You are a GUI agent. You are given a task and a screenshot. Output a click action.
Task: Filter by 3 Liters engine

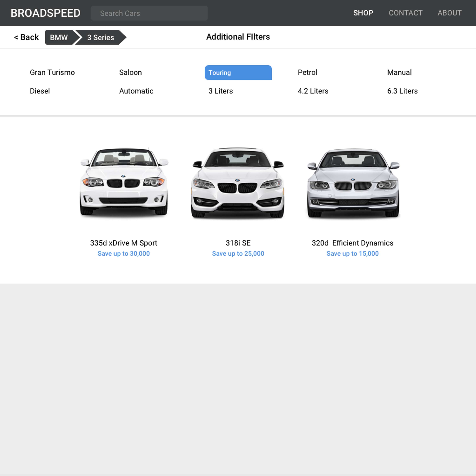pos(221,91)
